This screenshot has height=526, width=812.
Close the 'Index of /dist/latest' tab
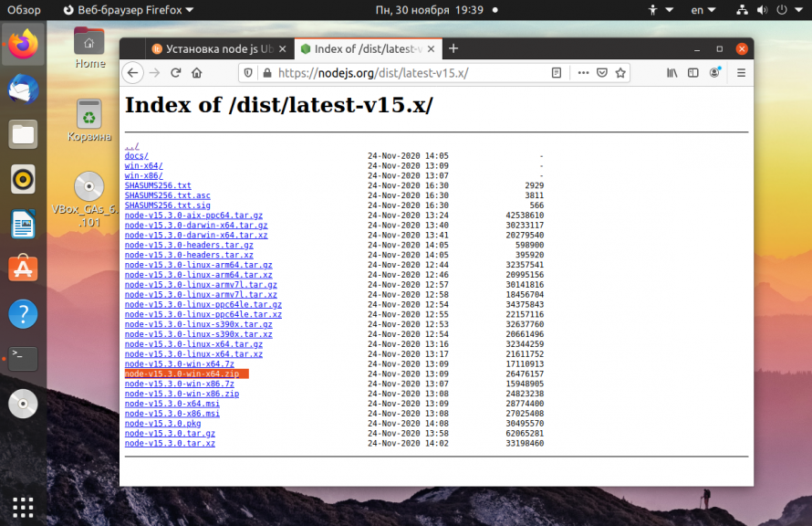[432, 48]
